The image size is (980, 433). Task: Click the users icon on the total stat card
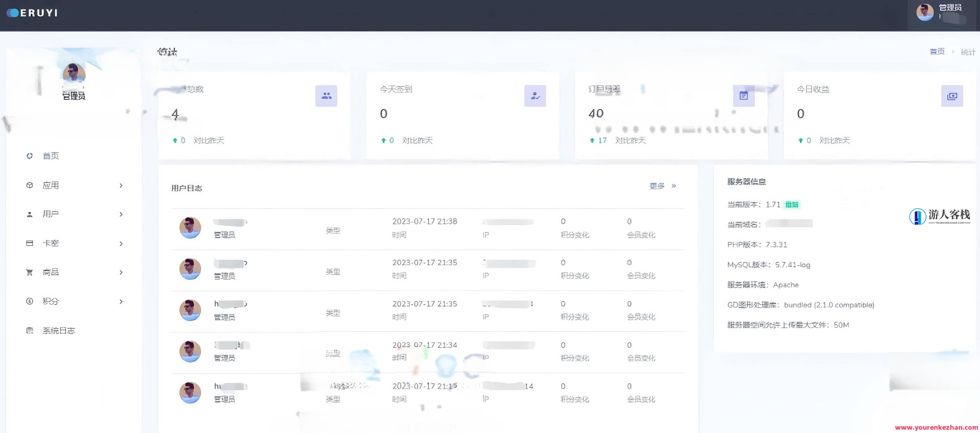pos(327,96)
